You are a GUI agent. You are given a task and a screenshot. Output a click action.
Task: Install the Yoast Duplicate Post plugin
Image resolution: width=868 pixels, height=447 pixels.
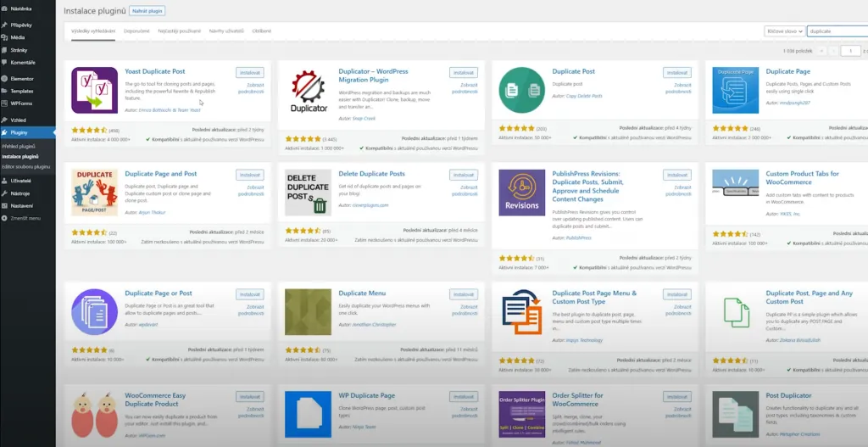pos(250,73)
